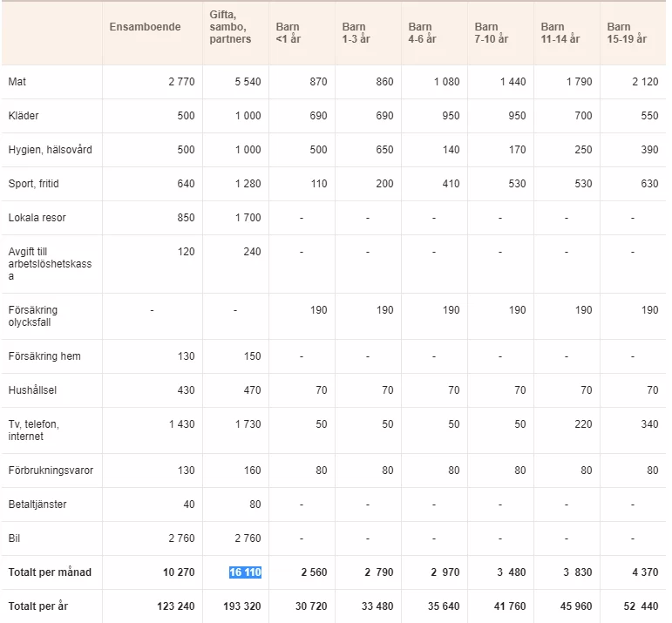Click the Bil value in Ensamboende column
The height and width of the screenshot is (623, 672).
[180, 538]
